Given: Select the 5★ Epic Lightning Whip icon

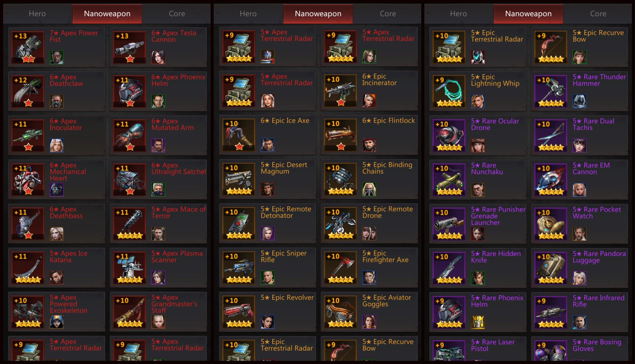Looking at the screenshot, I should click(449, 91).
